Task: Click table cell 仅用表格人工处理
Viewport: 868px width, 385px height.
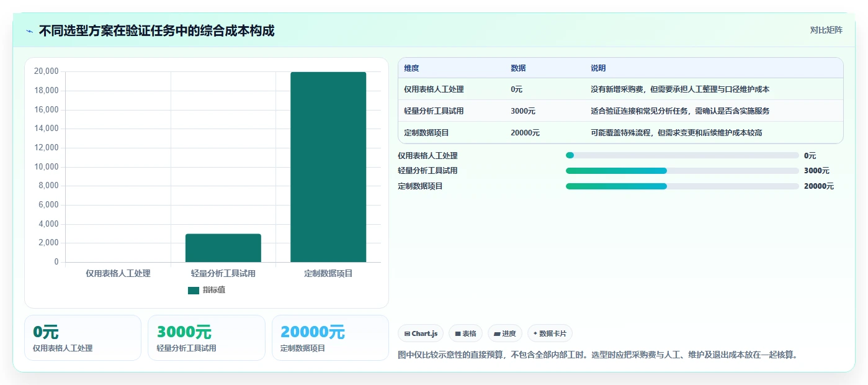Action: pos(434,89)
